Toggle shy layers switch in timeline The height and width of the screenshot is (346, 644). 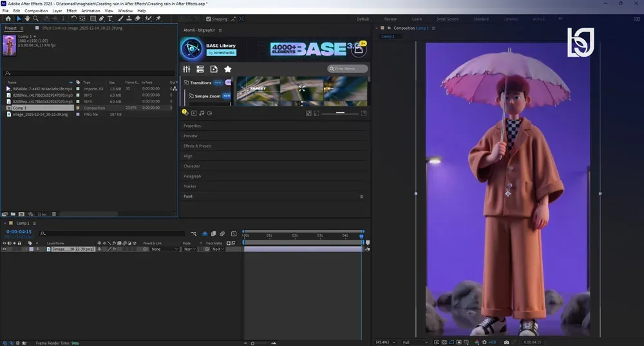205,234
